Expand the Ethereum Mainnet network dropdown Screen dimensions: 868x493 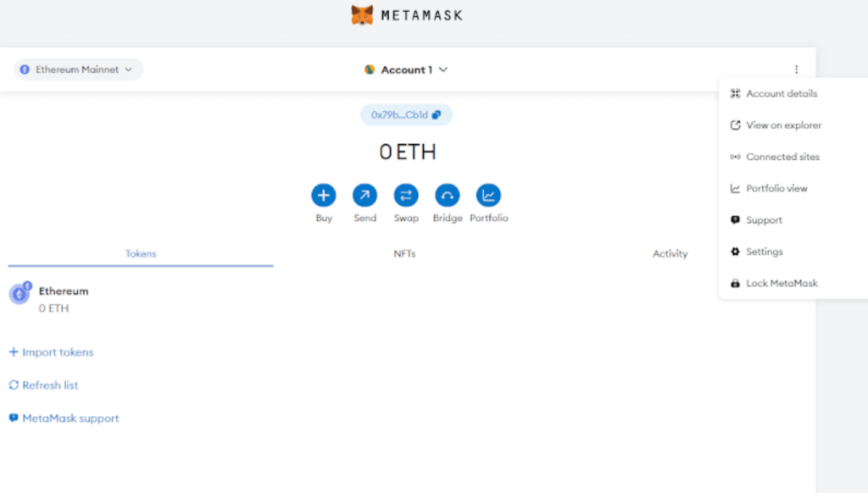pyautogui.click(x=78, y=69)
